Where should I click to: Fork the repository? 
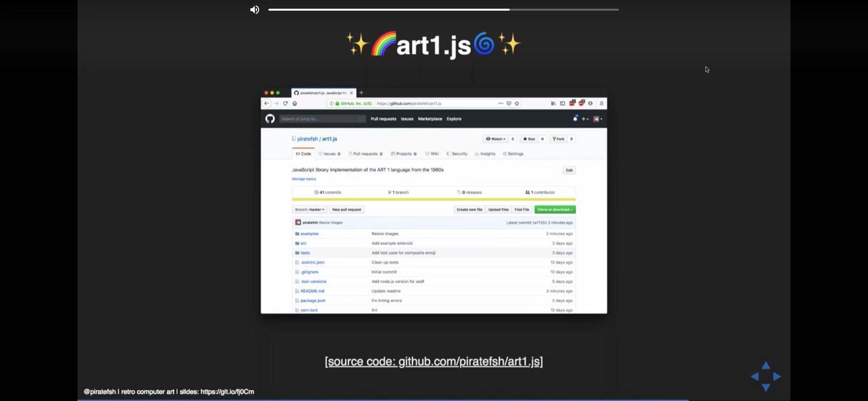point(558,139)
